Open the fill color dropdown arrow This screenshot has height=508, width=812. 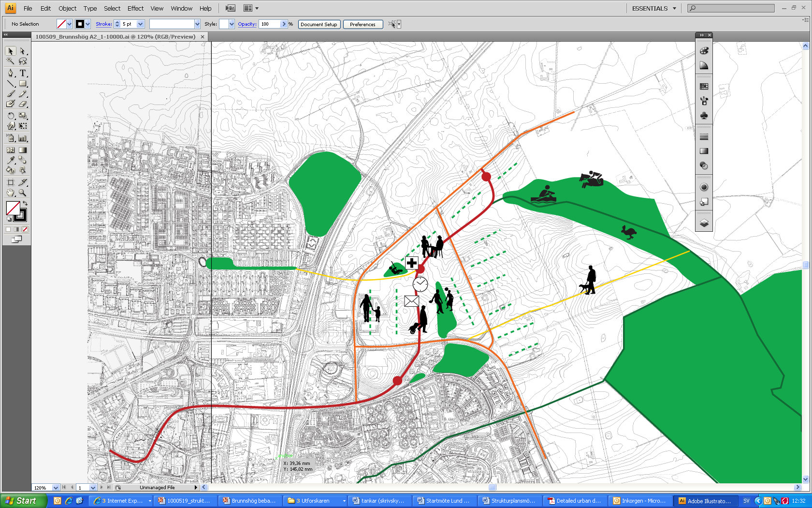coord(69,24)
